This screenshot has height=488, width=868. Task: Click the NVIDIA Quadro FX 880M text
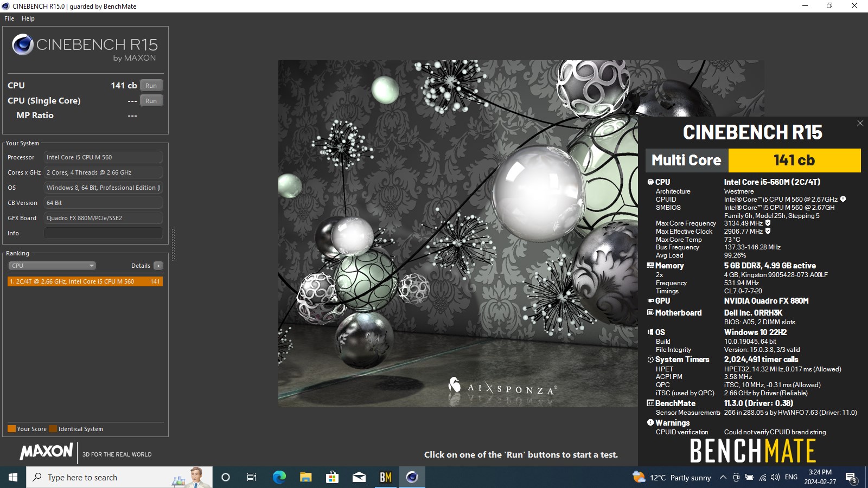[766, 301]
